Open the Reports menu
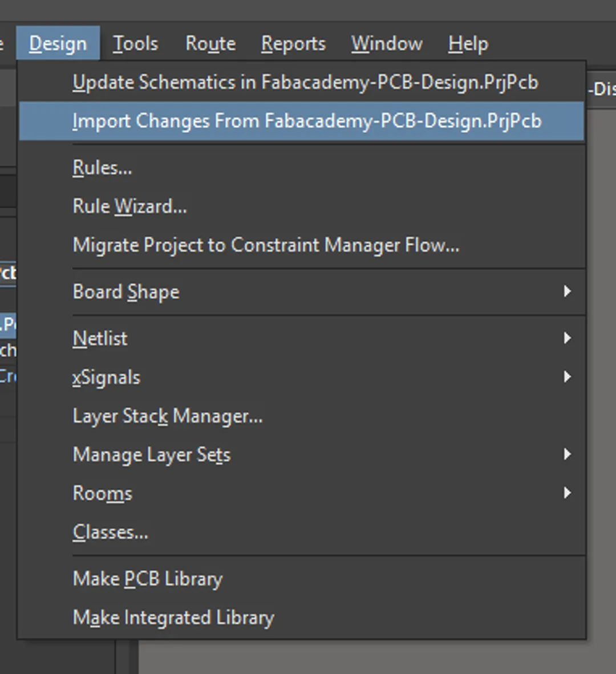 293,43
